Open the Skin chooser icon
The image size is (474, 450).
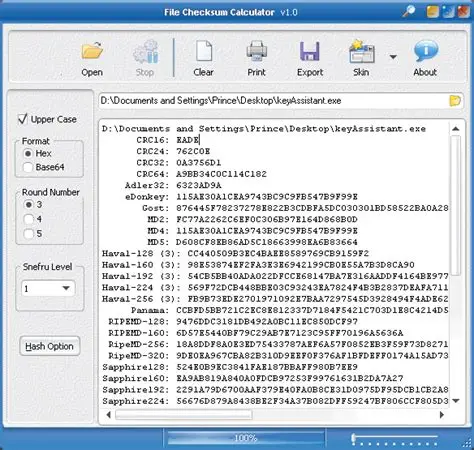[x=361, y=51]
